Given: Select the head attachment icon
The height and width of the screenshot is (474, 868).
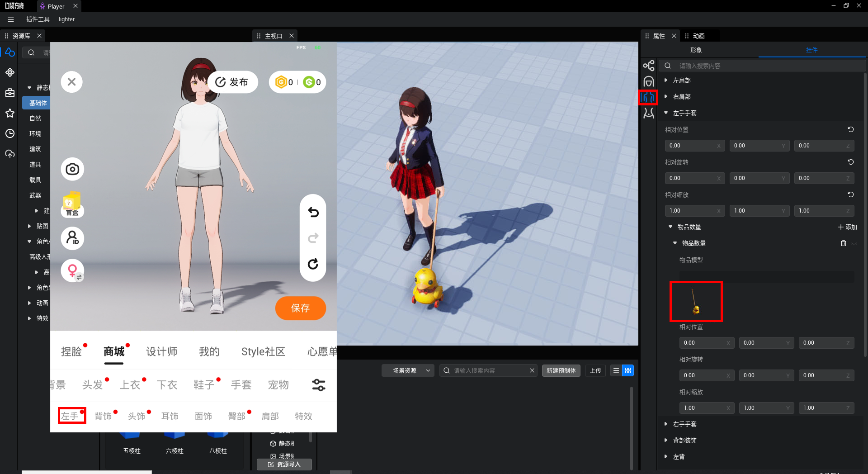Looking at the screenshot, I should click(648, 81).
